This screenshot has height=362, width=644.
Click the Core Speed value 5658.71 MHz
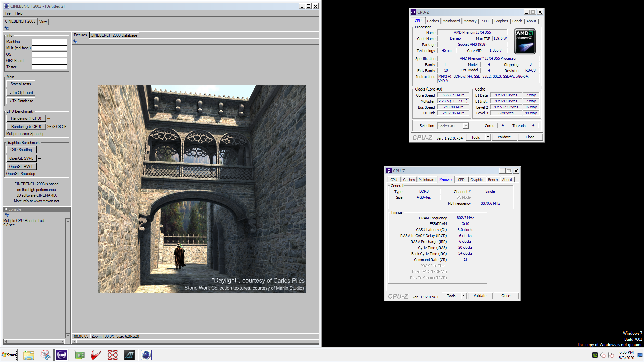click(453, 95)
